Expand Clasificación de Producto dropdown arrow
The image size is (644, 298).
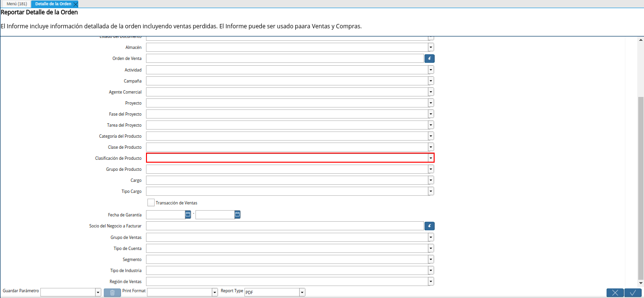click(431, 158)
